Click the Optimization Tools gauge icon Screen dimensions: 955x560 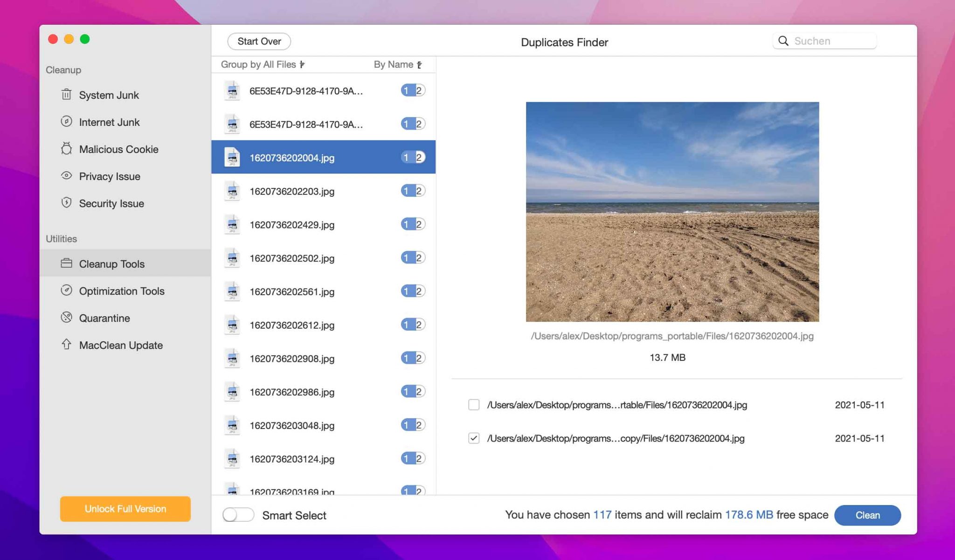tap(66, 290)
